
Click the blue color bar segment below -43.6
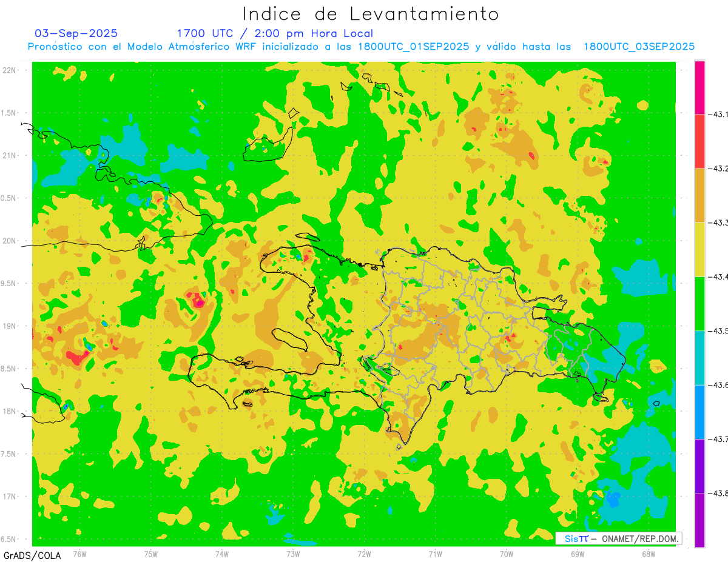tap(699, 412)
